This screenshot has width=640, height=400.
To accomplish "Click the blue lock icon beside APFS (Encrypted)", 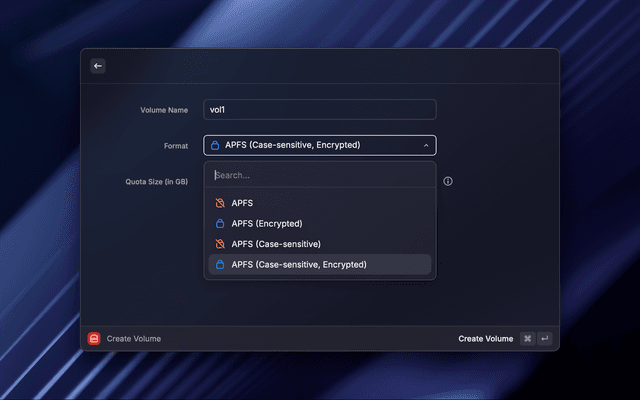I will click(219, 224).
